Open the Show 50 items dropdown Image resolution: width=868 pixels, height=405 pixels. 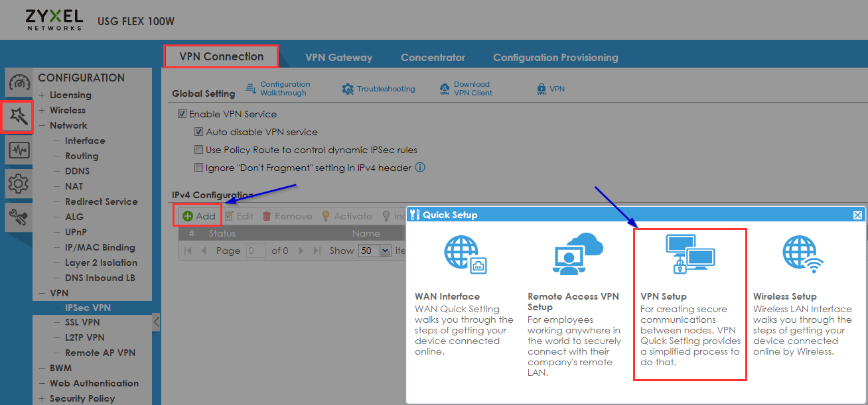pos(376,250)
